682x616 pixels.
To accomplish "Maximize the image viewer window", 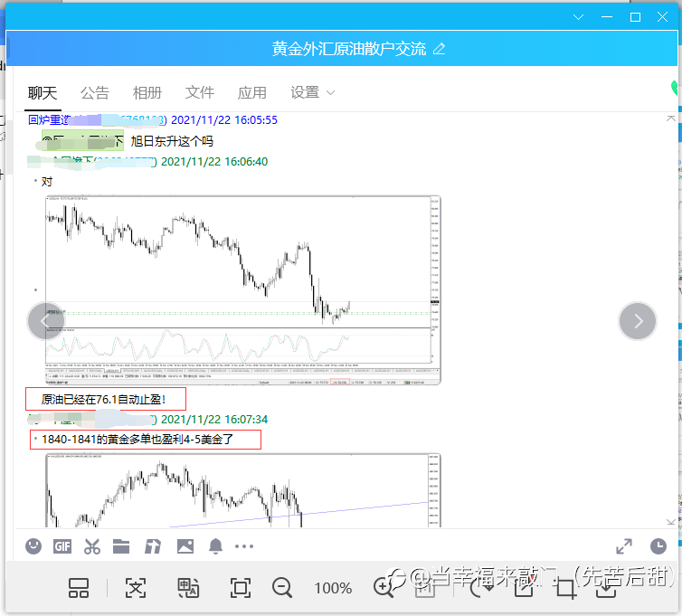I will coord(635,17).
